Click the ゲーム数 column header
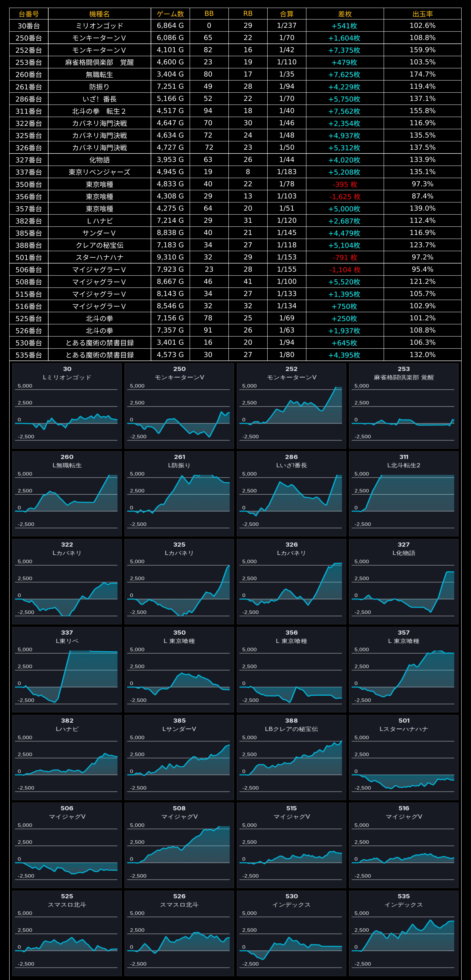Image resolution: width=471 pixels, height=980 pixels. point(170,14)
